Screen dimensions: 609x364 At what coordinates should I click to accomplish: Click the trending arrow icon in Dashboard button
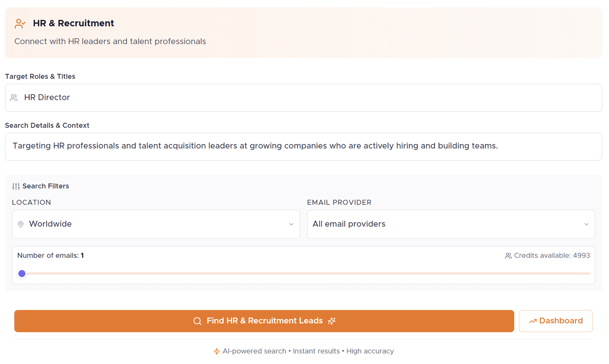pyautogui.click(x=533, y=321)
